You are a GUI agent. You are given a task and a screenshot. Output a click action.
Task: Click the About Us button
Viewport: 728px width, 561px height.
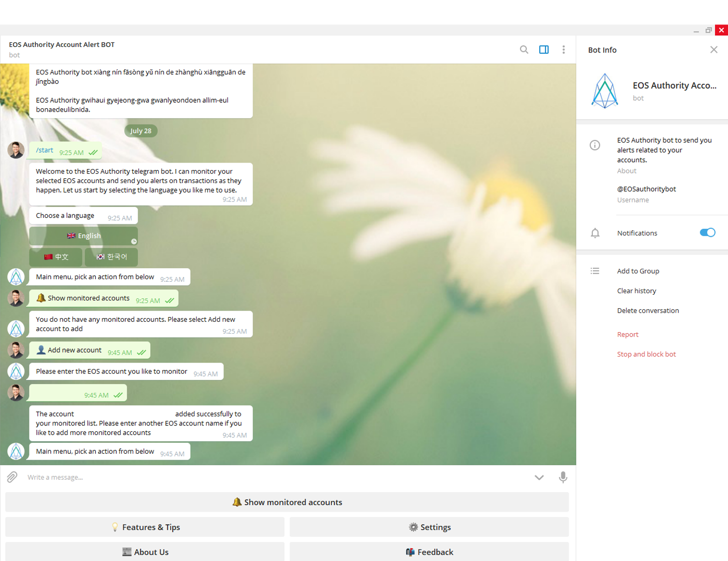pyautogui.click(x=145, y=552)
